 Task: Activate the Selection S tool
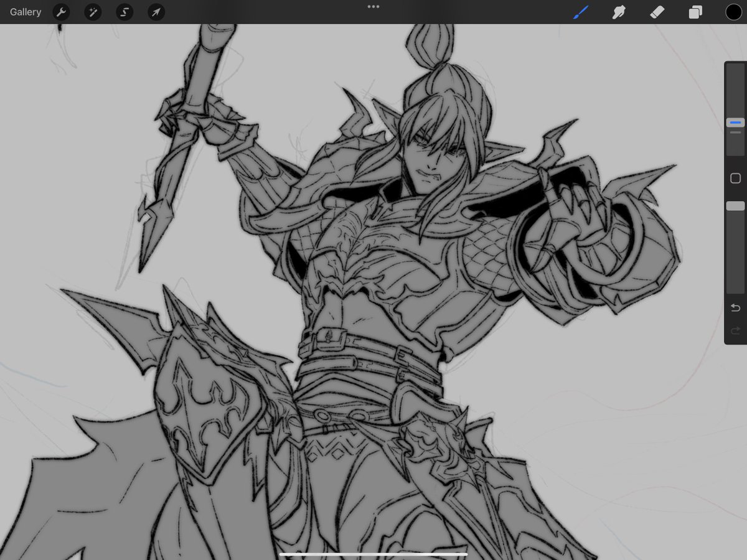[x=125, y=12]
